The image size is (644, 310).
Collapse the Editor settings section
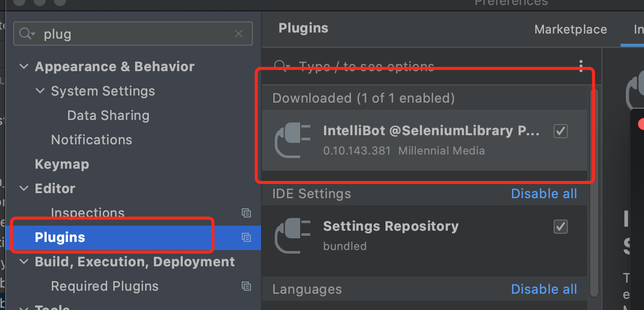point(23,189)
